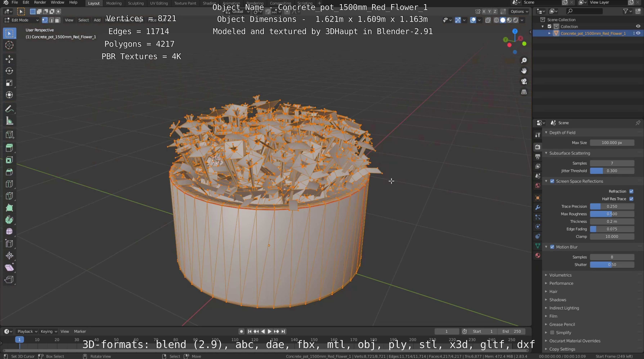The image size is (644, 359).
Task: Uncheck Screen Space Reflections checkbox
Action: point(552,181)
